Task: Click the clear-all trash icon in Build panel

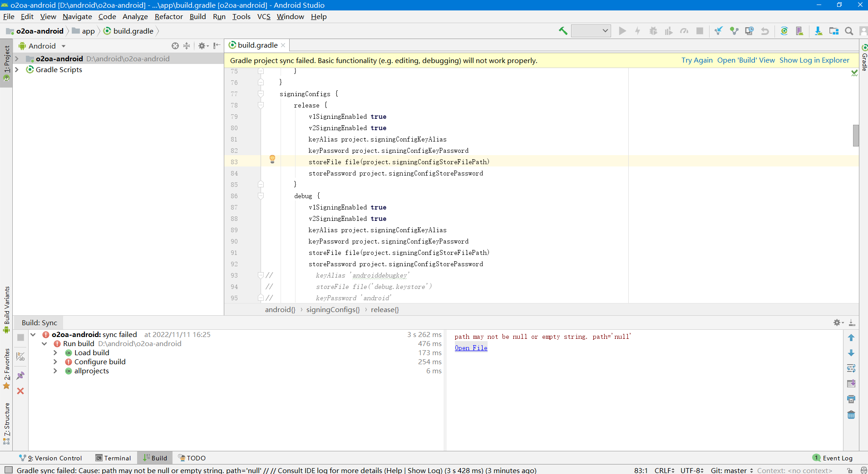Action: [851, 415]
